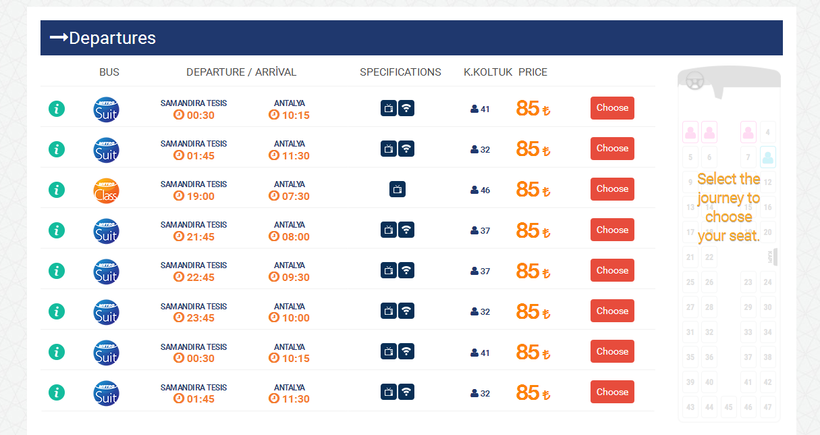Click the PRICE column header
Image resolution: width=820 pixels, height=435 pixels.
pyautogui.click(x=531, y=72)
